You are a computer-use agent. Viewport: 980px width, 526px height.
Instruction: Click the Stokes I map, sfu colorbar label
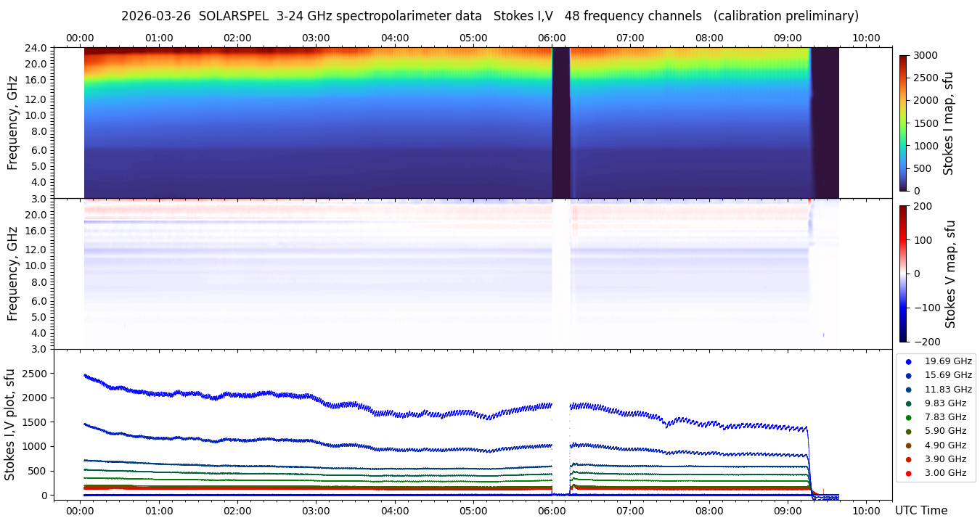[x=949, y=123]
